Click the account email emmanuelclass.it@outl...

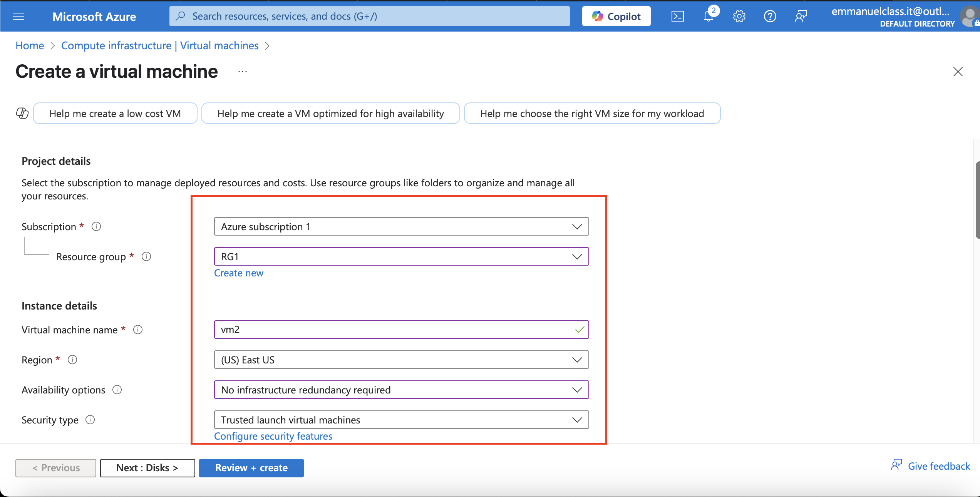(890, 12)
